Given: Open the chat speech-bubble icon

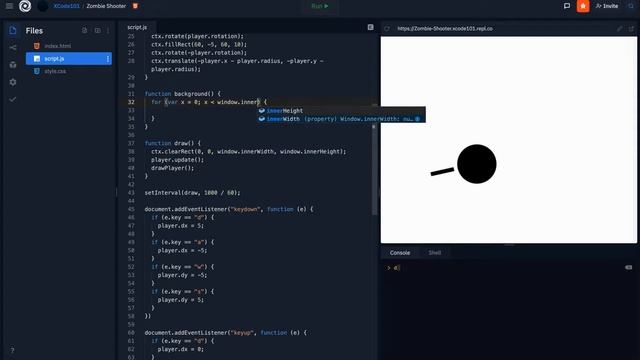Looking at the screenshot, I should (x=567, y=6).
